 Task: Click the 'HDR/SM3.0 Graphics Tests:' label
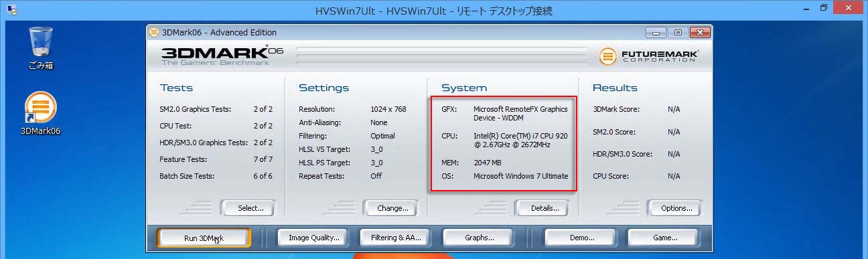tap(204, 143)
